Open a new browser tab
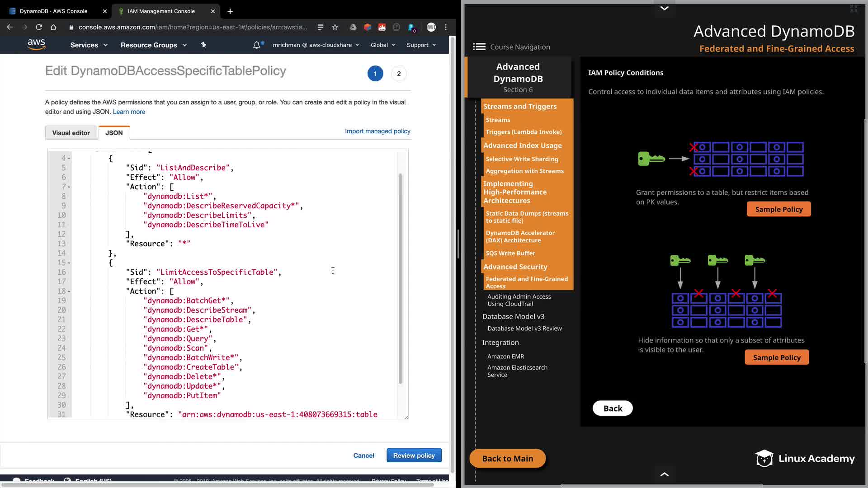The image size is (868, 488). click(x=230, y=11)
